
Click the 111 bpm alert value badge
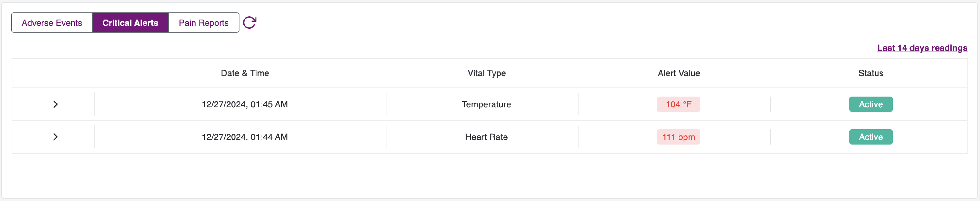pyautogui.click(x=678, y=137)
